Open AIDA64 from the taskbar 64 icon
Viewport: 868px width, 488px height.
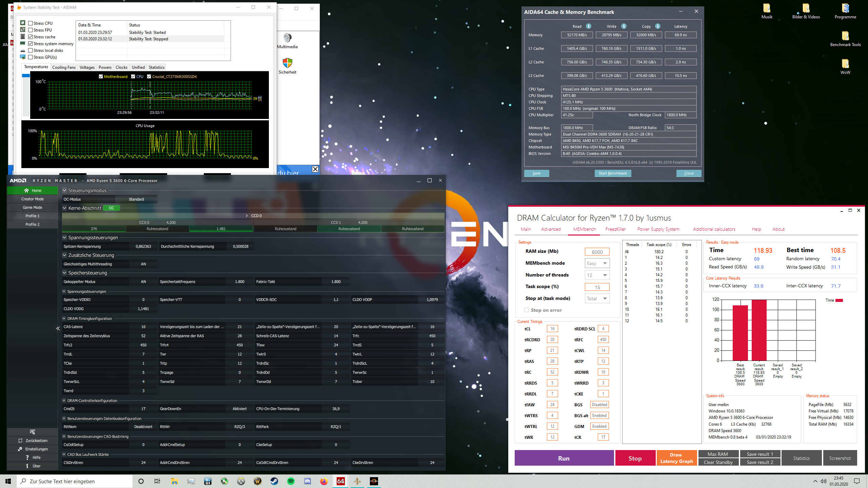tap(340, 481)
